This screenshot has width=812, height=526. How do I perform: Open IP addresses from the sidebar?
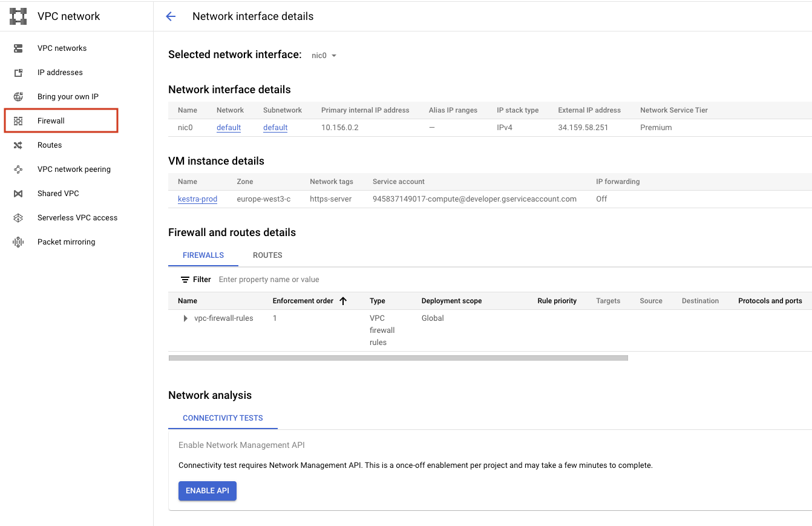18,72
